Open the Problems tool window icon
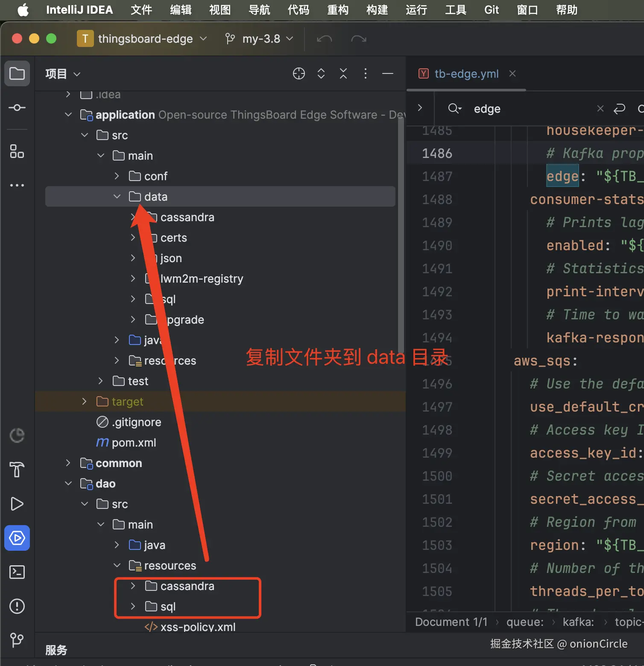 pyautogui.click(x=17, y=606)
